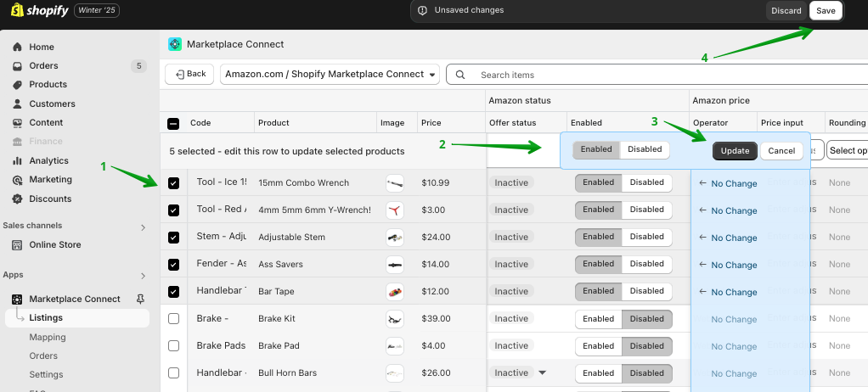Check the Brake Pad row checkbox

tap(173, 345)
